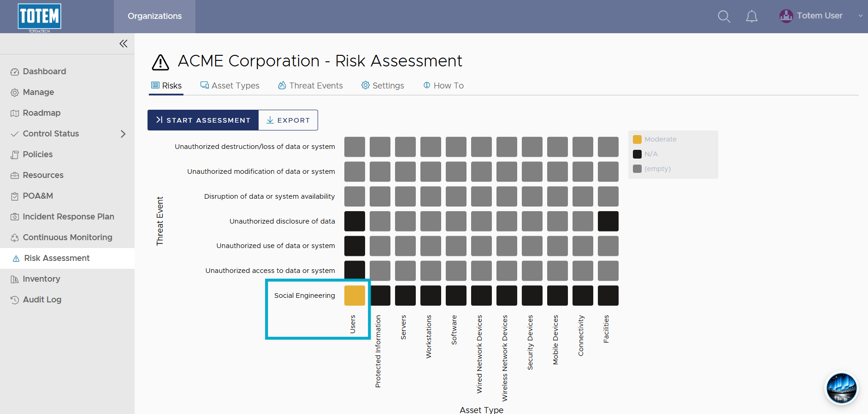Click the Start Assessment button
The width and height of the screenshot is (868, 414).
pos(203,120)
